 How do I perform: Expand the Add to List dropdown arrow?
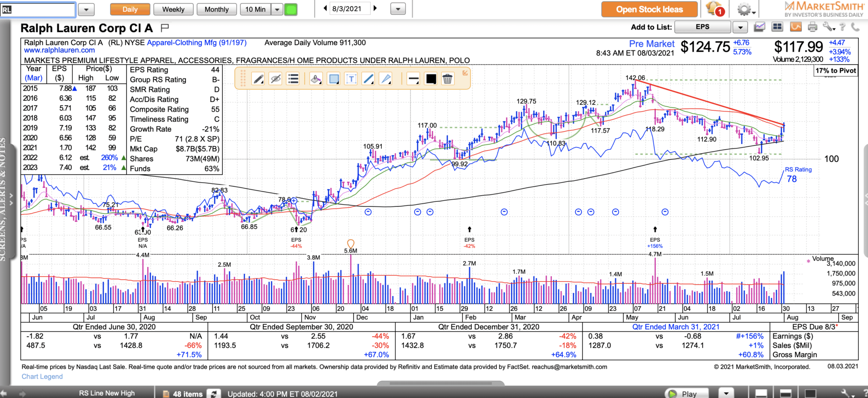pos(740,27)
